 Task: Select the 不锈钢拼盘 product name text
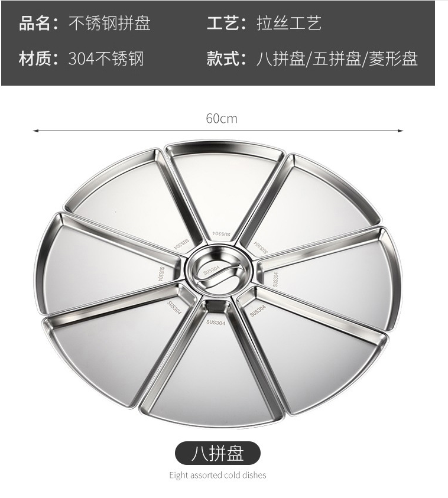(109, 24)
